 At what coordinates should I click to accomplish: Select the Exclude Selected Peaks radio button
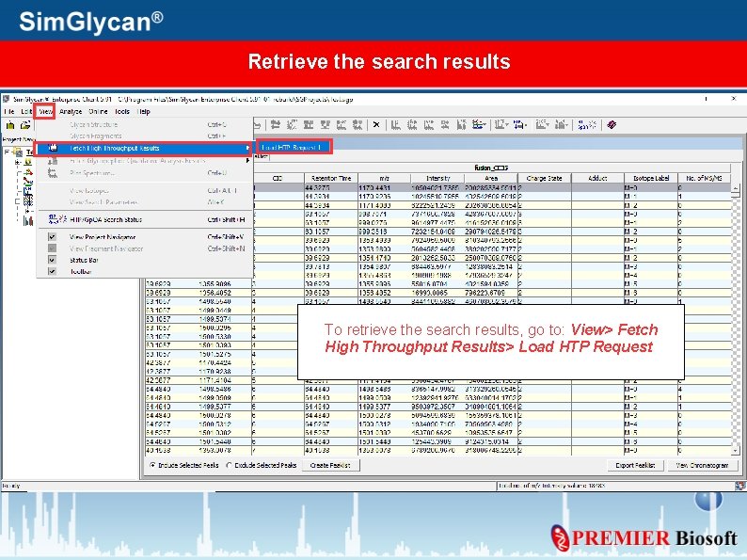pyautogui.click(x=230, y=465)
